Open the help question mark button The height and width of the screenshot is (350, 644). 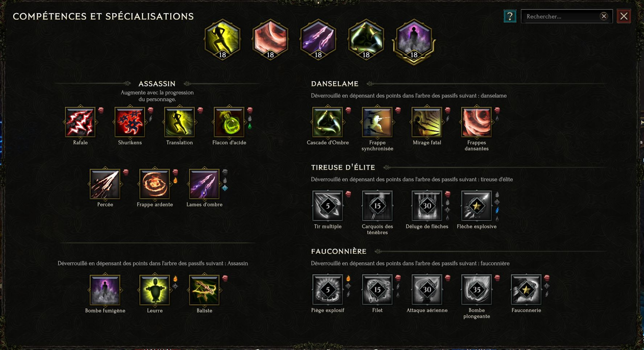pyautogui.click(x=510, y=16)
